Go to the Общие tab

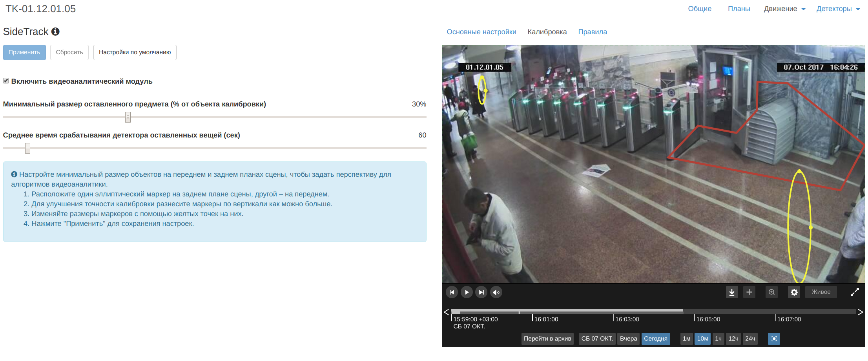[x=700, y=9]
